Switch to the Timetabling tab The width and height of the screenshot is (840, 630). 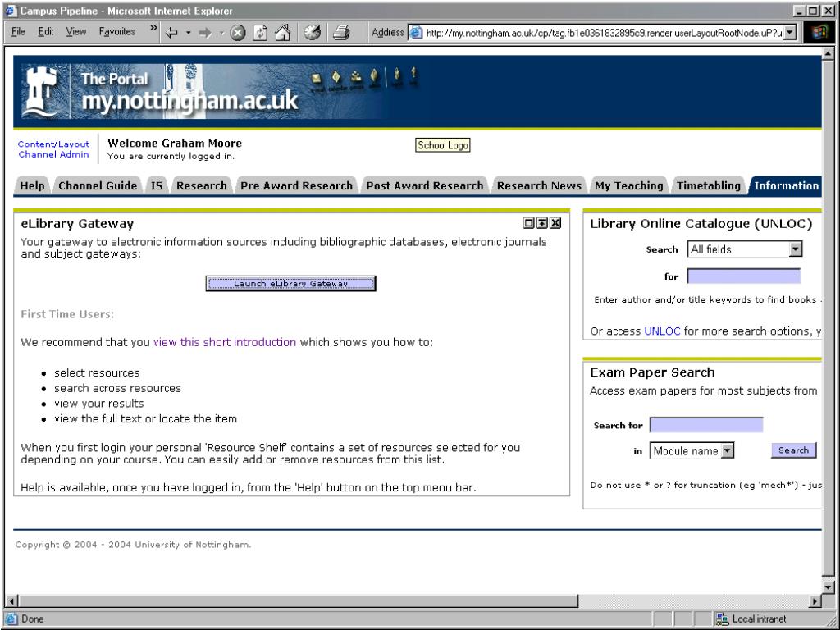[708, 186]
